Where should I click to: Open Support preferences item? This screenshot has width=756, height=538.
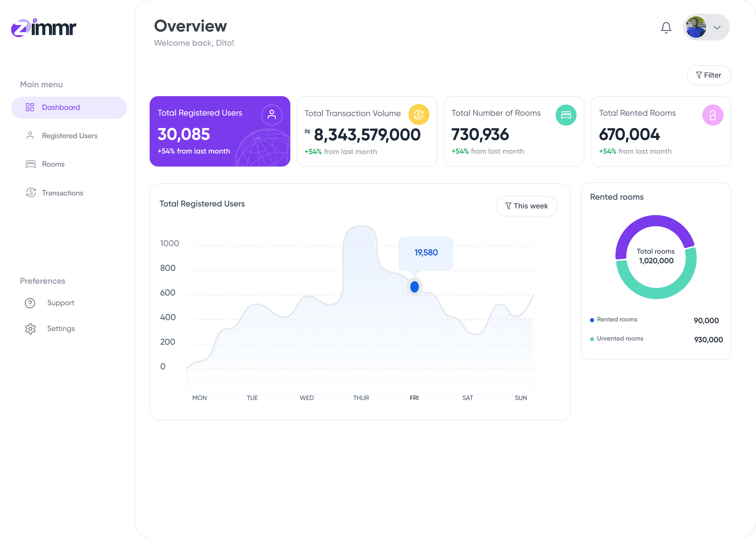pos(61,303)
